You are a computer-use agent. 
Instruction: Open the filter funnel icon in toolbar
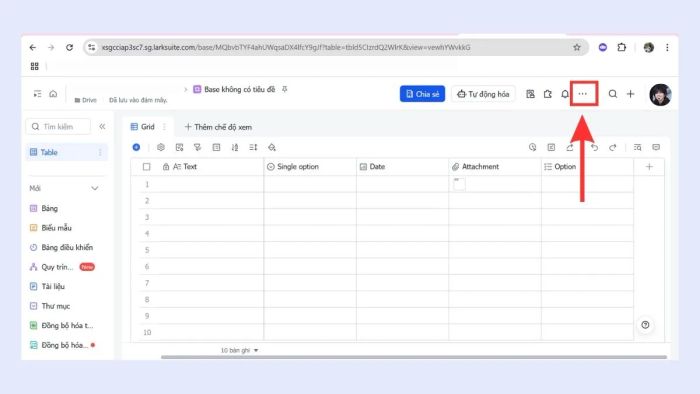pos(197,147)
